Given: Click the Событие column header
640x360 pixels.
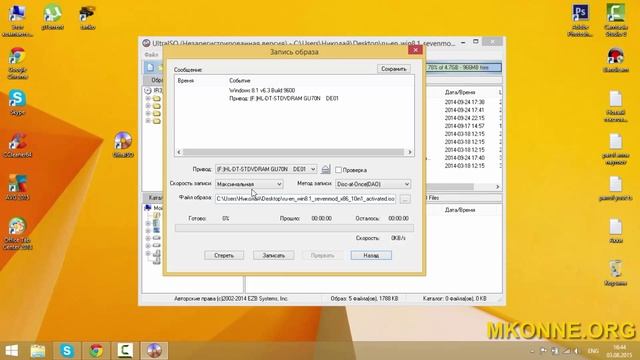Looking at the screenshot, I should pos(240,81).
